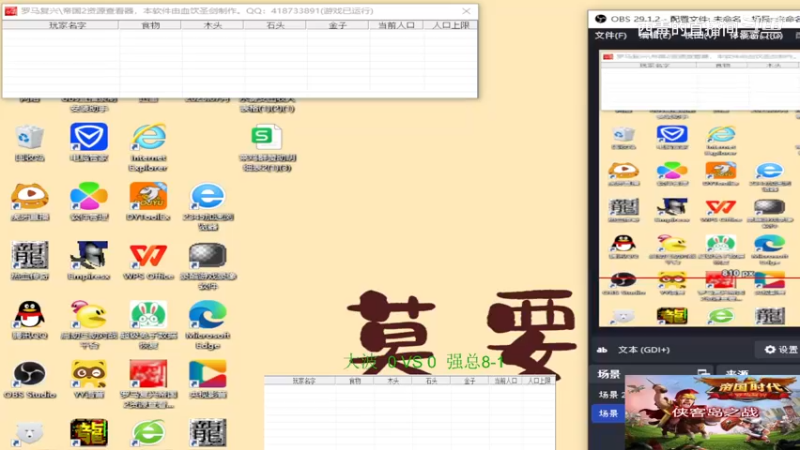The image size is (800, 450).
Task: Launch the gold 龍 game icon
Action: [x=89, y=434]
